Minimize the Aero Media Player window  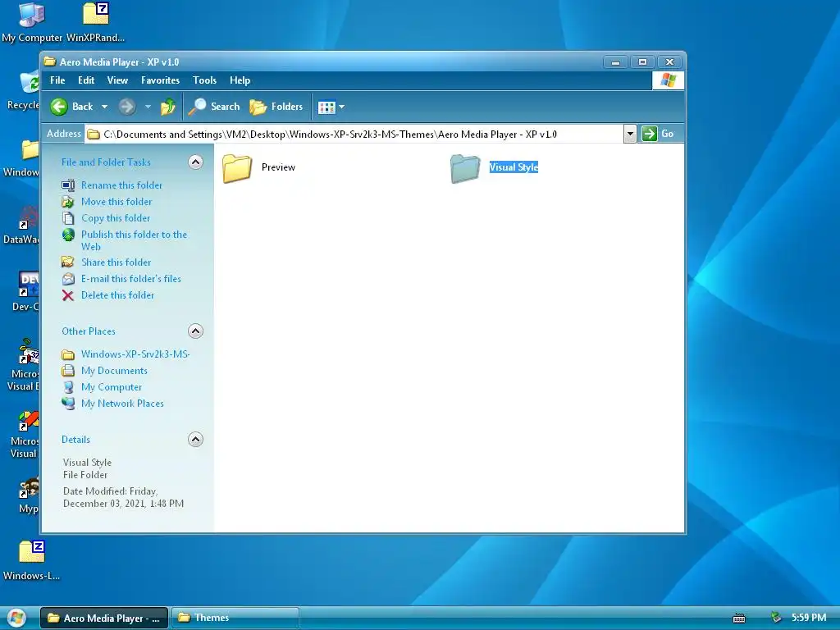coord(615,62)
